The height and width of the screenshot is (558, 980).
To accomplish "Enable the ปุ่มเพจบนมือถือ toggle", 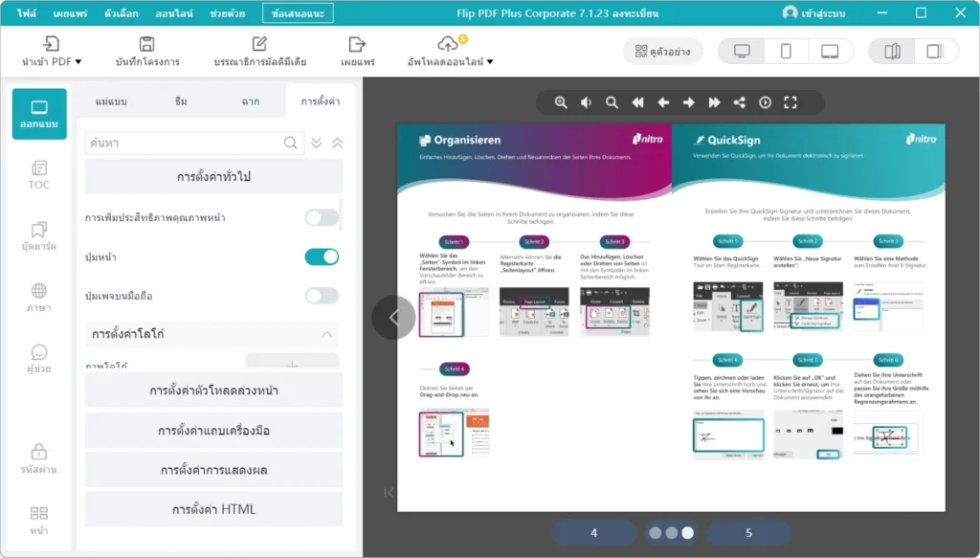I will [322, 296].
